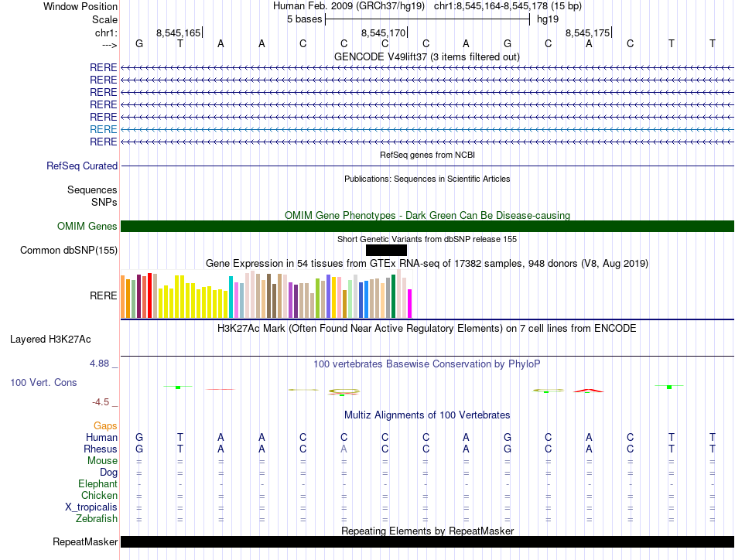This screenshot has width=735, height=560.
Task: Click the 8,545,170 position marker on ruler
Action: [384, 32]
